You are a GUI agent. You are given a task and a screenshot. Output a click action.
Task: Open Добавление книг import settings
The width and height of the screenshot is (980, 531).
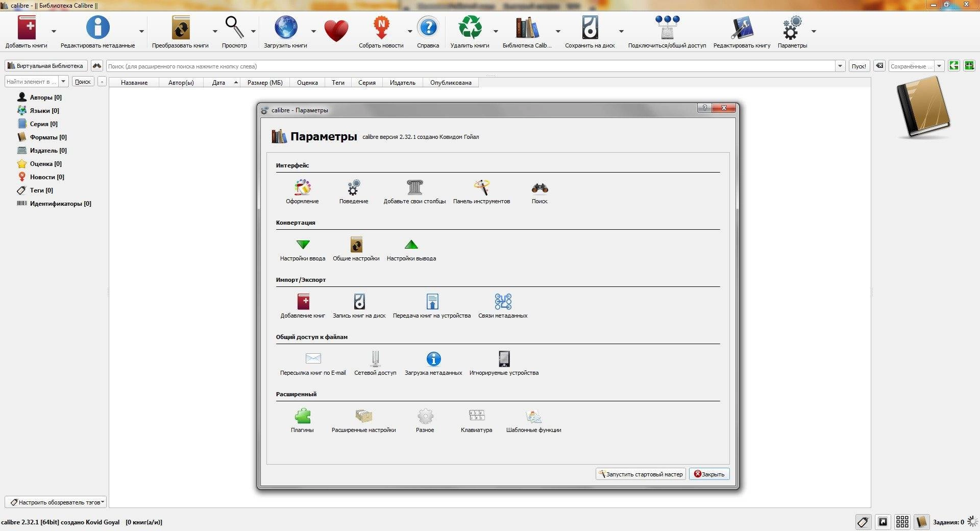click(303, 306)
